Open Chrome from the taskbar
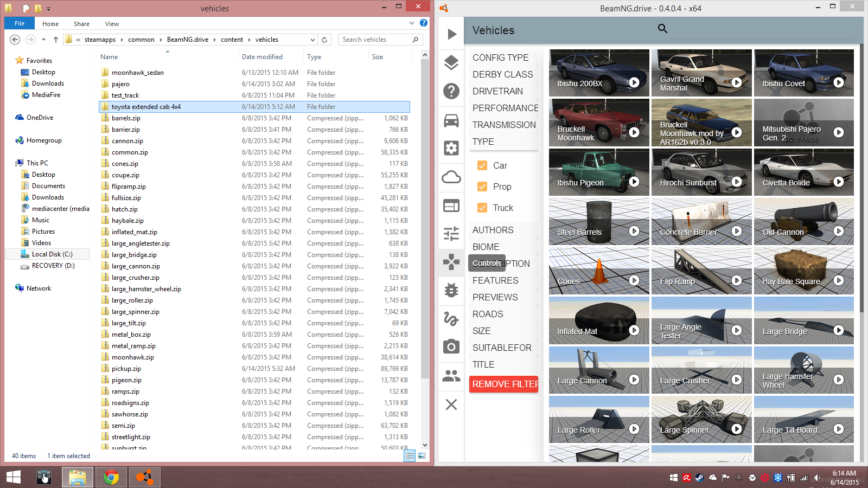The image size is (868, 488). point(111,477)
